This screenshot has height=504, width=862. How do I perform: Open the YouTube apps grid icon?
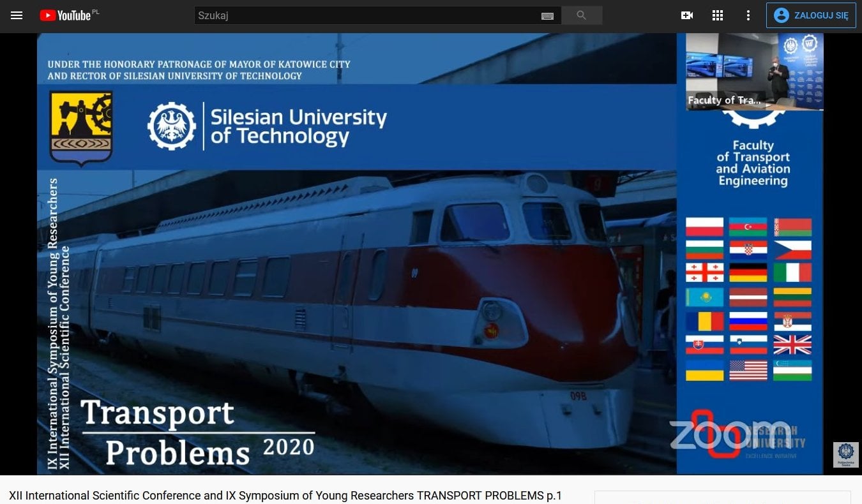coord(718,15)
